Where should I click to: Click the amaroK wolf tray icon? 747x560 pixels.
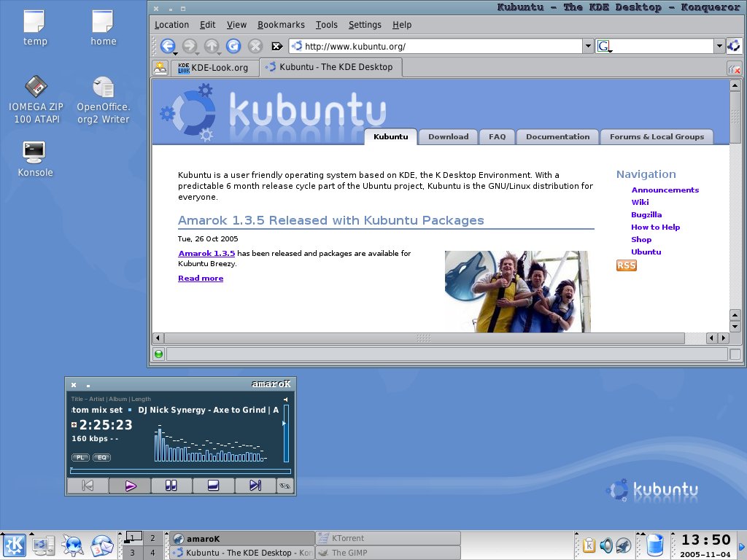[624, 545]
